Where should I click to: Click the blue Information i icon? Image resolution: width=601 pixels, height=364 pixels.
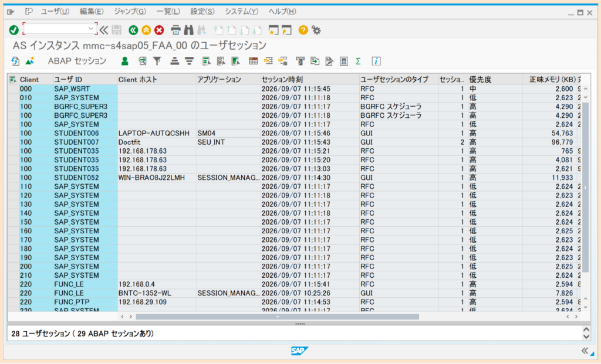pos(376,61)
